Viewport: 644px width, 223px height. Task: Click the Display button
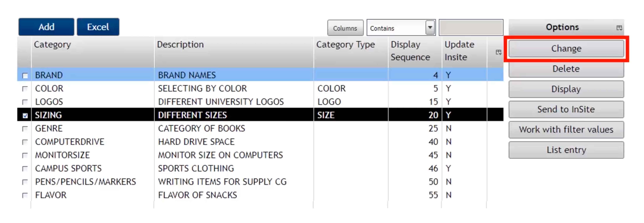click(x=566, y=89)
